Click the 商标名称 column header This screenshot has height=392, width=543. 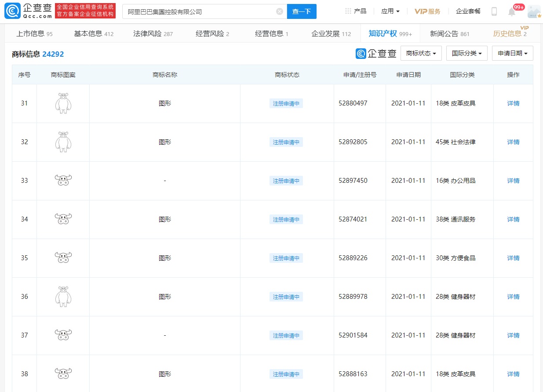[165, 75]
